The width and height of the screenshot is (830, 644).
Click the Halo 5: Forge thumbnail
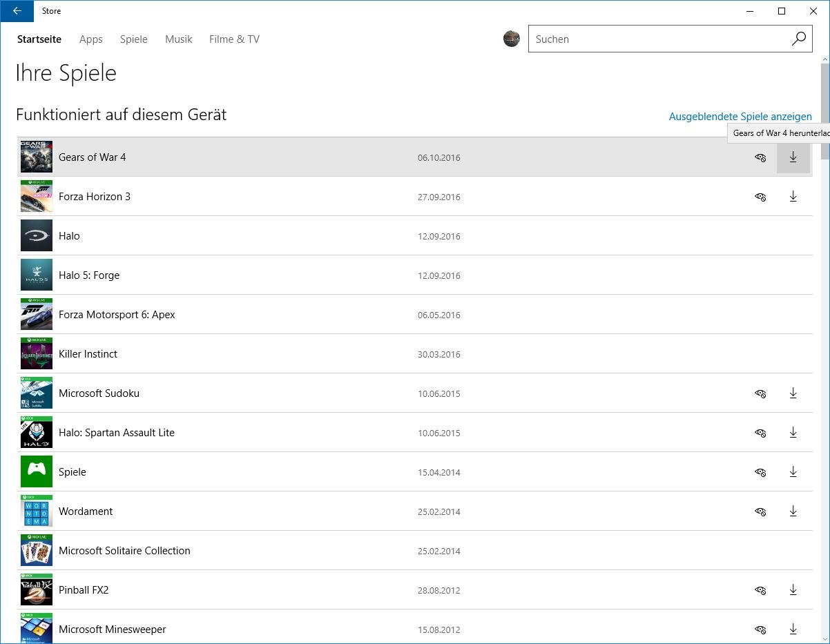(x=37, y=275)
